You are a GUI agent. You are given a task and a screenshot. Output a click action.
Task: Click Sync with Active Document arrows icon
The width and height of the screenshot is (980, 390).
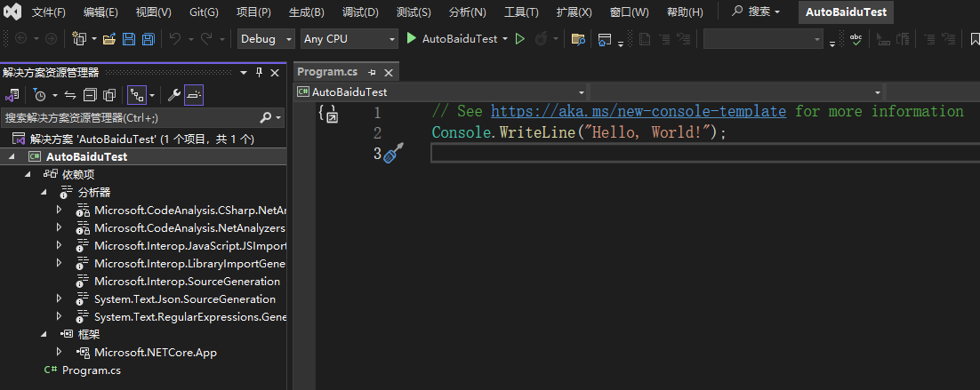70,95
